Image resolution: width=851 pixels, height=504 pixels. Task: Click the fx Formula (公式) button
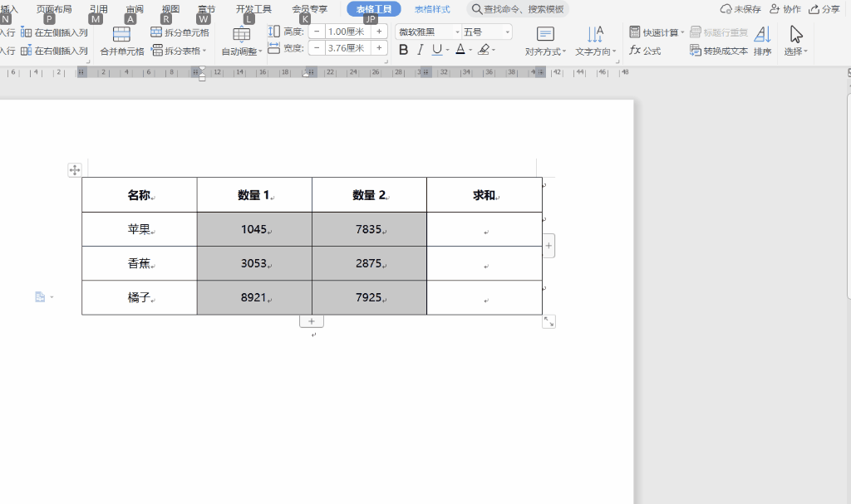tap(645, 51)
